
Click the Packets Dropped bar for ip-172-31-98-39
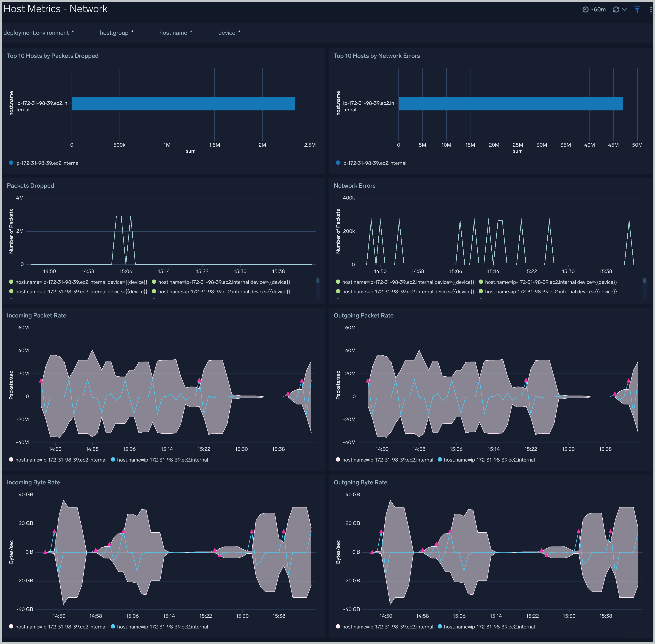tap(183, 104)
